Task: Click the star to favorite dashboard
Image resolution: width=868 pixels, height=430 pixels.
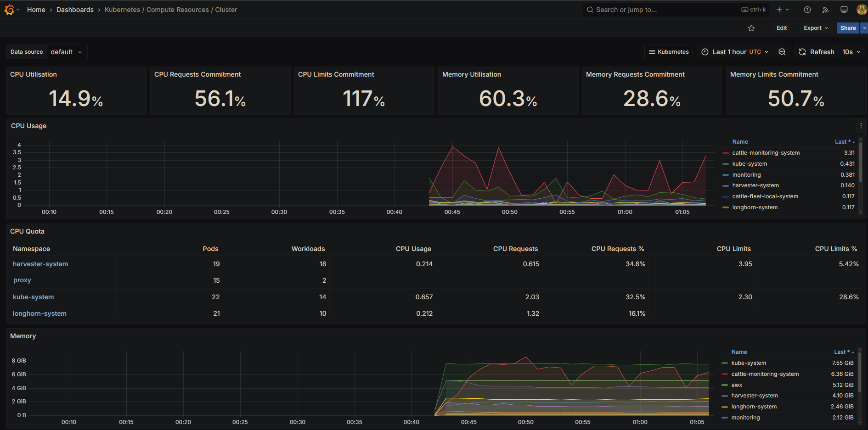Action: 751,28
